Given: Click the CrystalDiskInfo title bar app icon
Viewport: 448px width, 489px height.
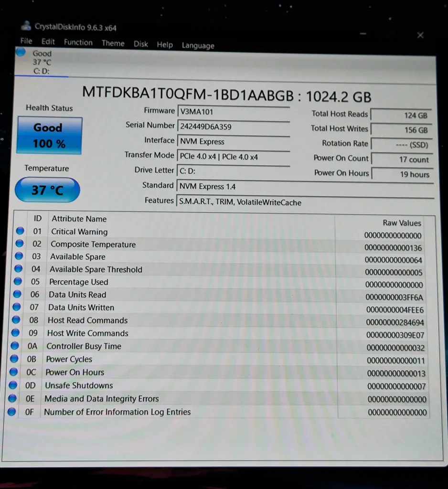Looking at the screenshot, I should tap(27, 27).
